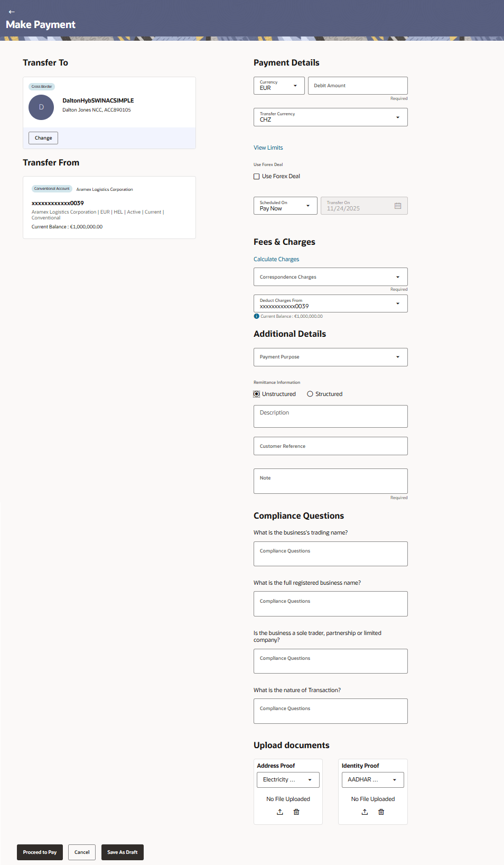Click the Current Balance info icon
The width and height of the screenshot is (504, 865).
[x=257, y=316]
